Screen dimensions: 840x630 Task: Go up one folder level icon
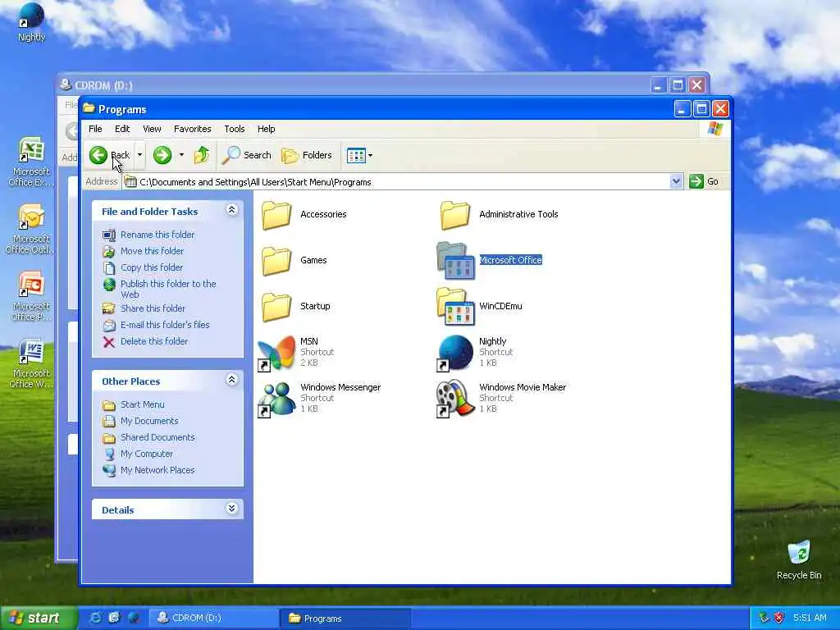click(x=202, y=155)
